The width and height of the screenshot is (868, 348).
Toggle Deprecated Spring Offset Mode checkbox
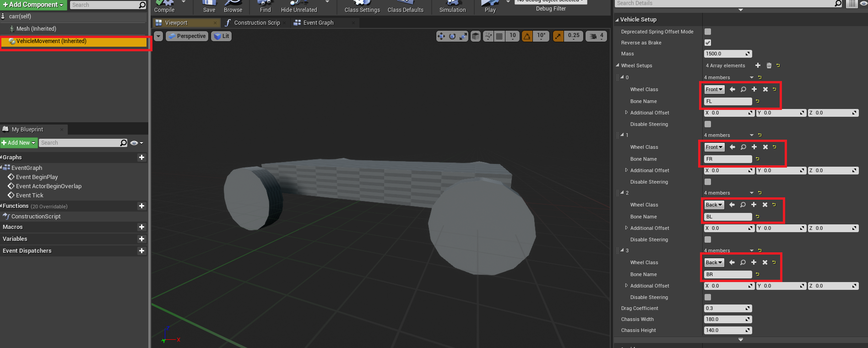708,32
